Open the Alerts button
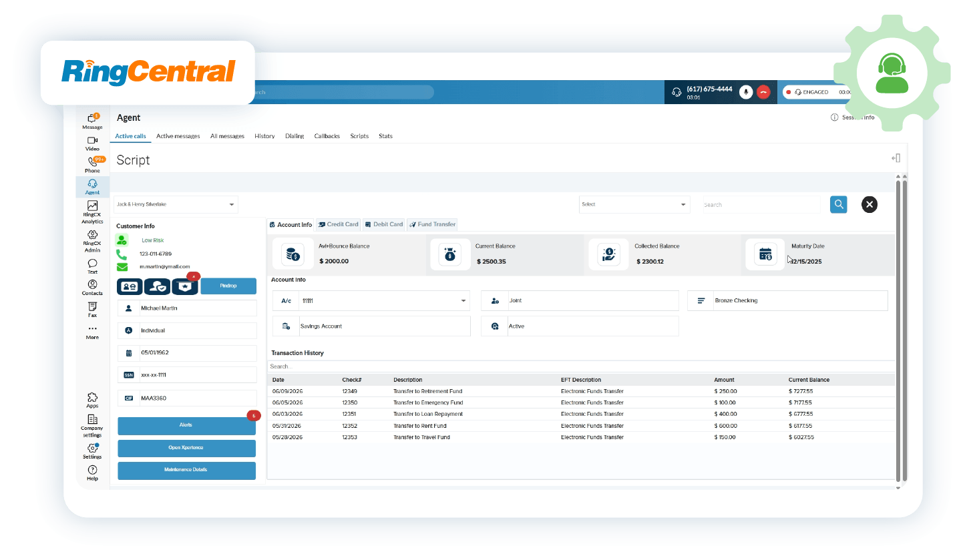This screenshot has height=560, width=965. pos(186,425)
